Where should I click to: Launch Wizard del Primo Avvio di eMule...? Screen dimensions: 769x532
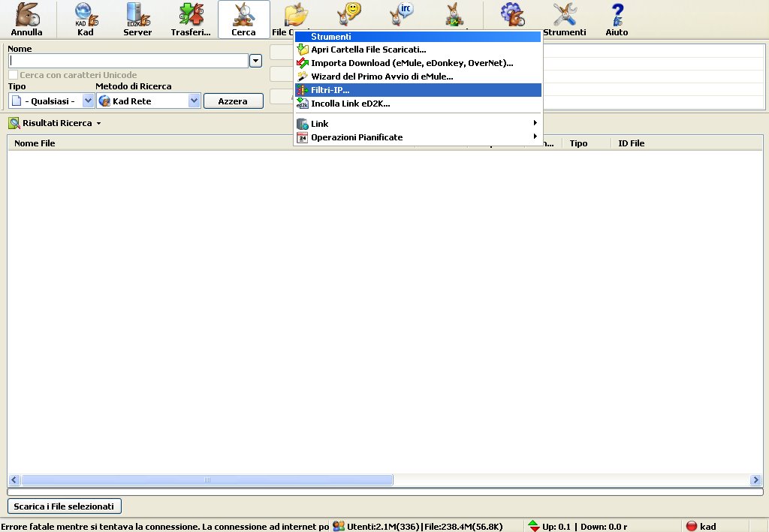(x=418, y=77)
